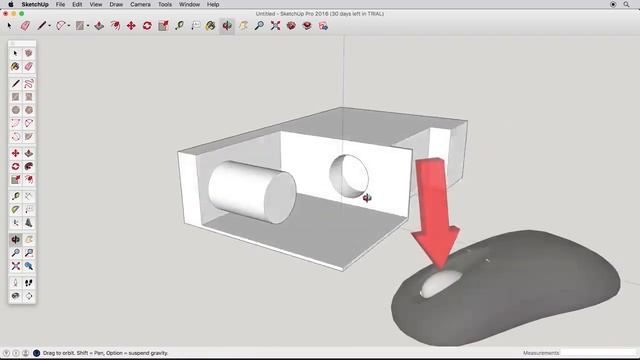This screenshot has height=360, width=640.
Task: Choose the Arc tool in top toolbar
Action: pyautogui.click(x=60, y=26)
